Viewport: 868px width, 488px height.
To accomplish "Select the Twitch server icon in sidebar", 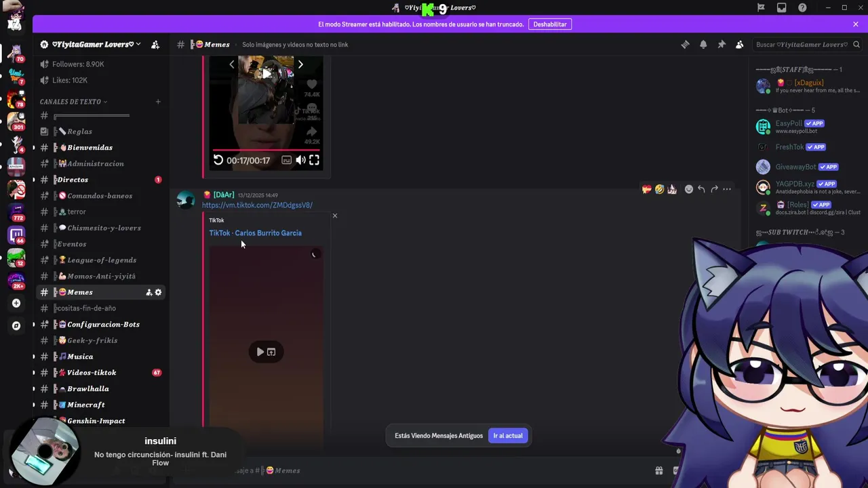I will point(16,235).
